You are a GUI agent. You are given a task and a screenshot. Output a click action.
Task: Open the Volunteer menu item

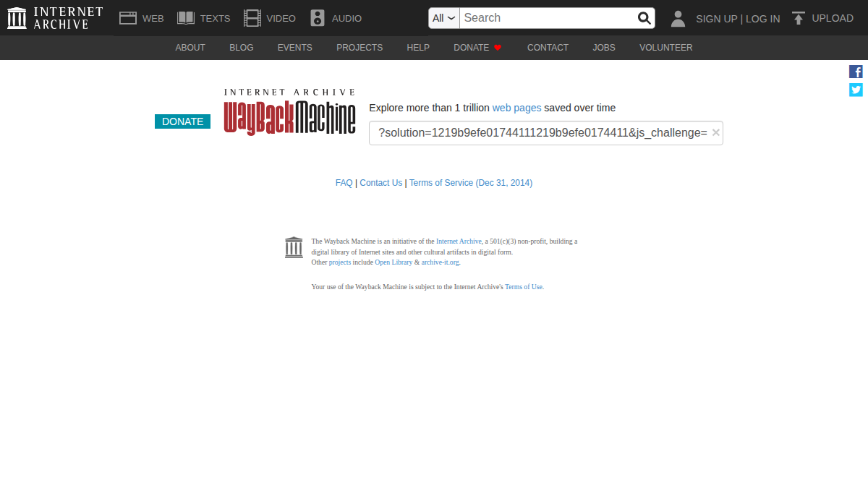(665, 48)
